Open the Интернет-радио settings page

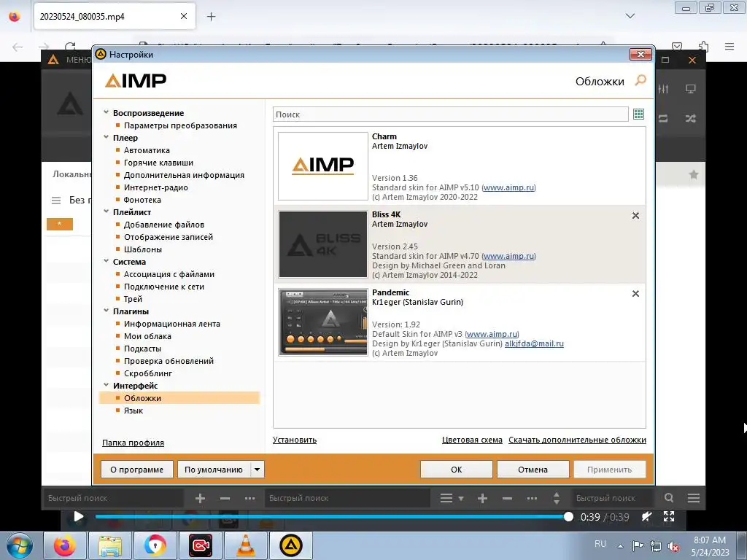[156, 187]
